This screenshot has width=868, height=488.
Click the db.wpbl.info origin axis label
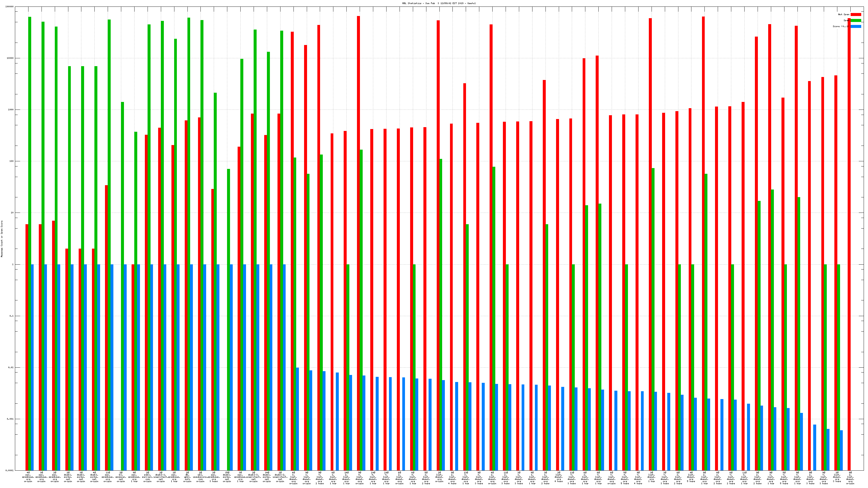click(187, 477)
